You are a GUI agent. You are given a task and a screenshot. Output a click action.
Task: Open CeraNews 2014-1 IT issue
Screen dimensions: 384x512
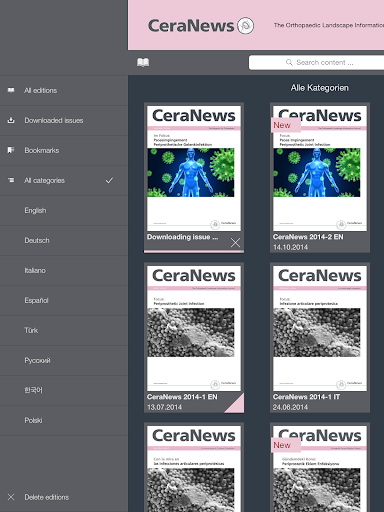pyautogui.click(x=320, y=338)
